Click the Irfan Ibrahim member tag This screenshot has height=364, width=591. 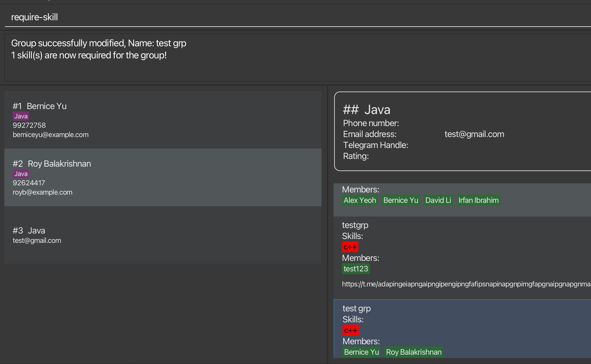click(478, 200)
